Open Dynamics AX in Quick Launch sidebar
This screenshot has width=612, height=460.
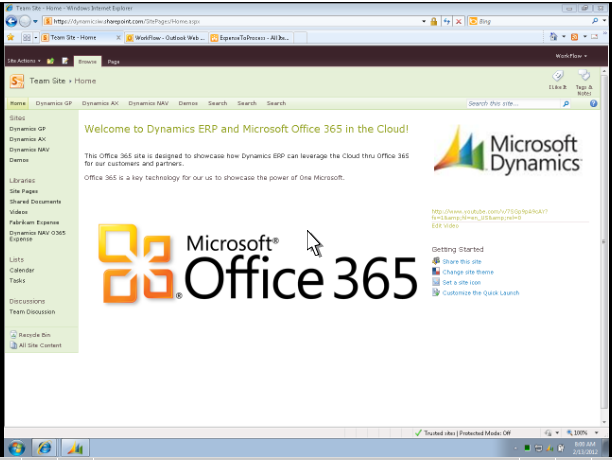pos(27,139)
